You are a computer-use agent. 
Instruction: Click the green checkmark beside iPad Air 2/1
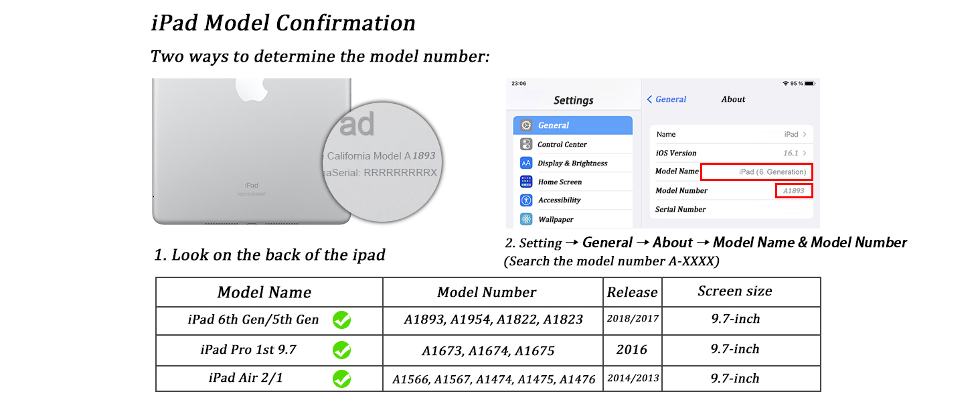pyautogui.click(x=342, y=379)
